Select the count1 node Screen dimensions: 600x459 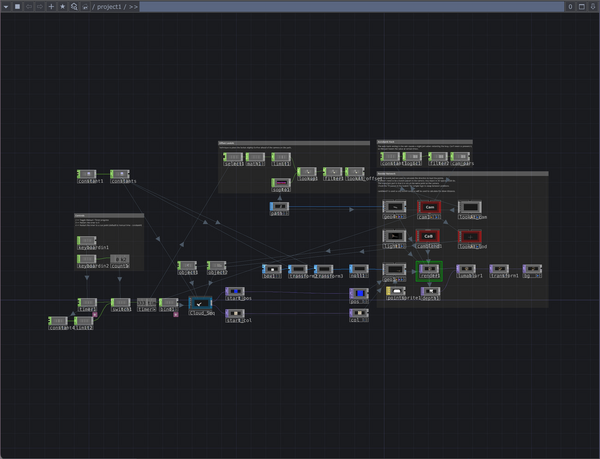click(x=120, y=259)
